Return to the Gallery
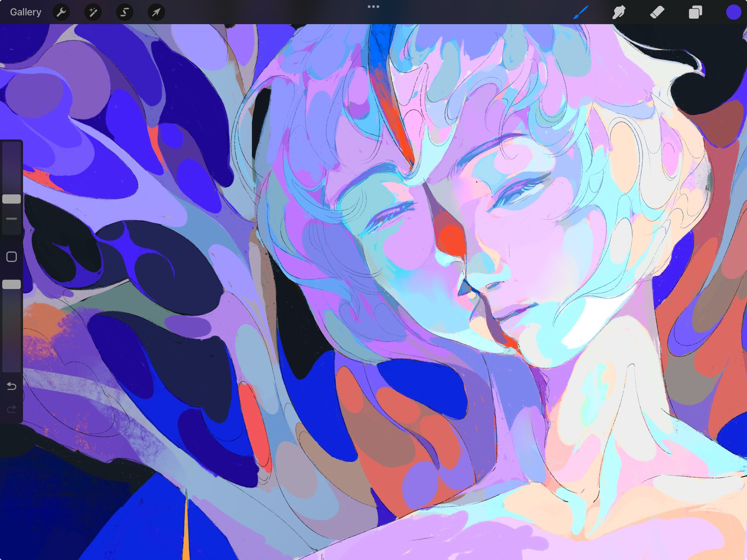Viewport: 747px width, 560px height. [25, 12]
